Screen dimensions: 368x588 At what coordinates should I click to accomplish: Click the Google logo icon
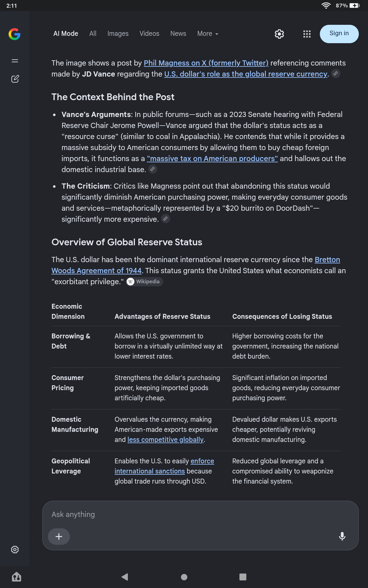pos(14,34)
